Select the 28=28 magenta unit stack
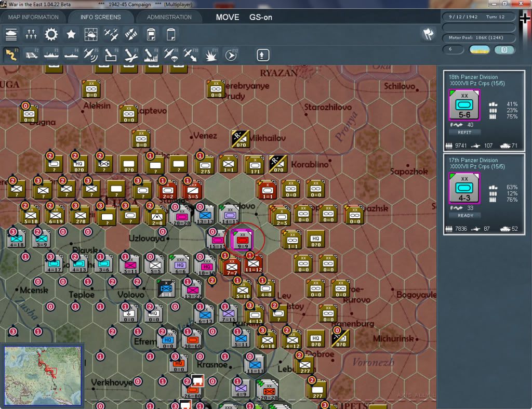 182,216
